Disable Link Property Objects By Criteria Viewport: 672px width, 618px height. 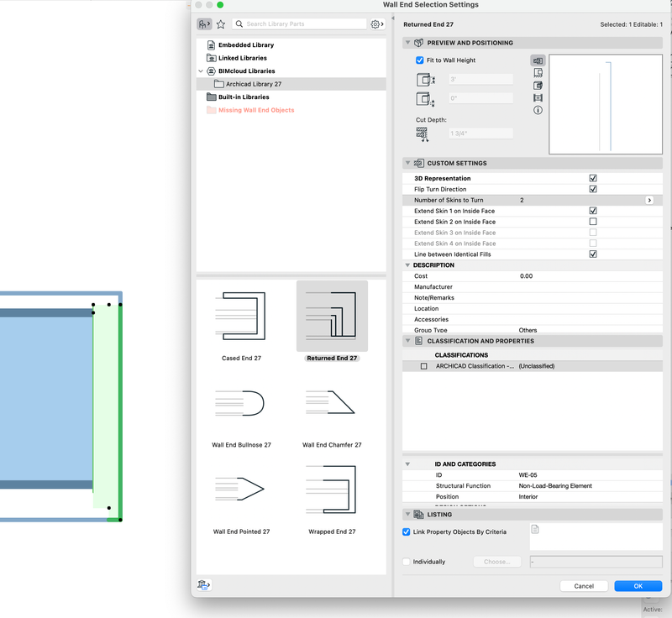coord(407,532)
